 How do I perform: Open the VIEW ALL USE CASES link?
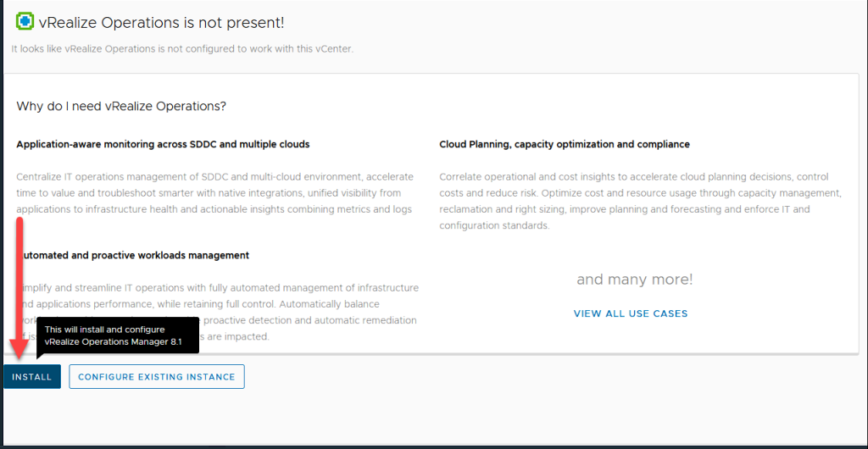tap(631, 313)
